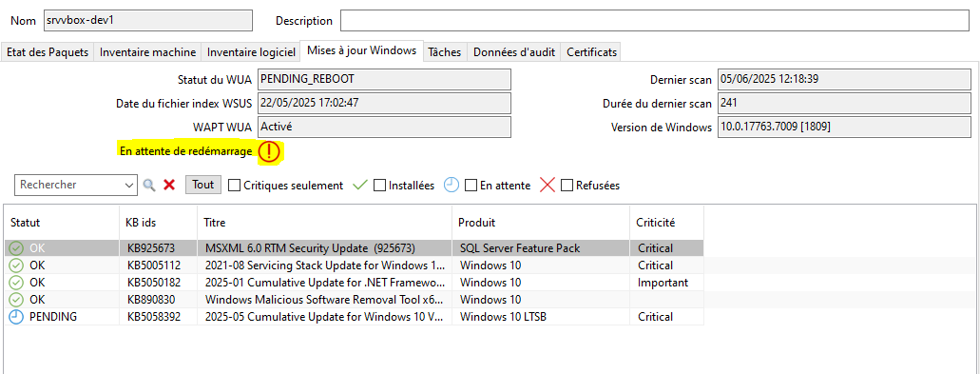Click Important criticality cell

(666, 283)
